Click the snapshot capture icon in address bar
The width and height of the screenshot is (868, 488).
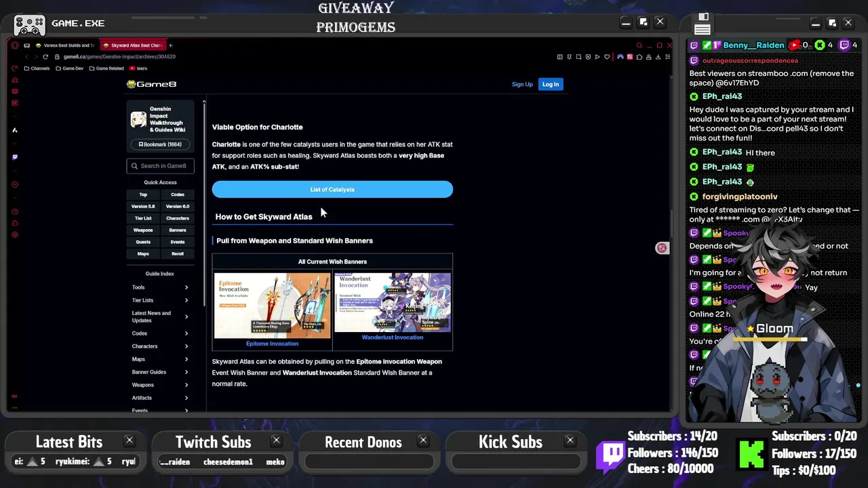pos(578,57)
